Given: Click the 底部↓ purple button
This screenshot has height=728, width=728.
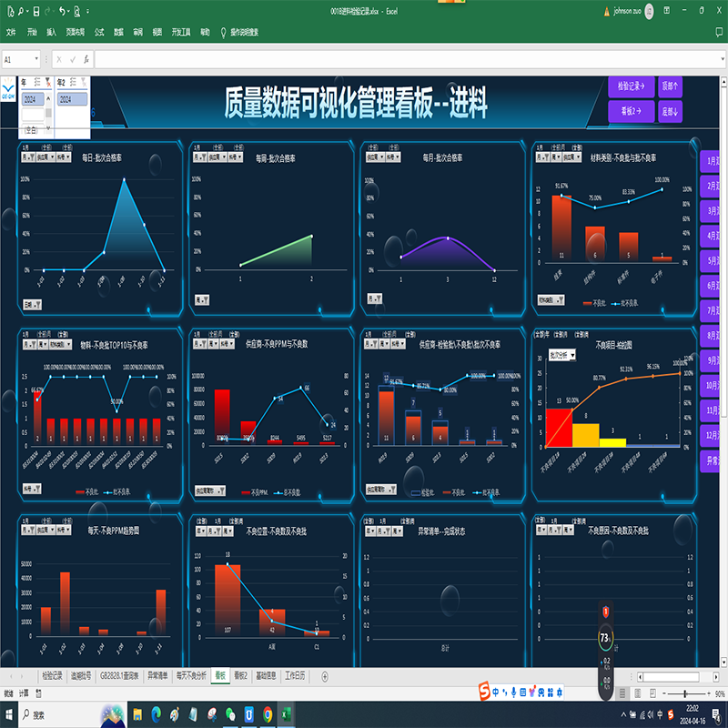Looking at the screenshot, I should [x=670, y=111].
